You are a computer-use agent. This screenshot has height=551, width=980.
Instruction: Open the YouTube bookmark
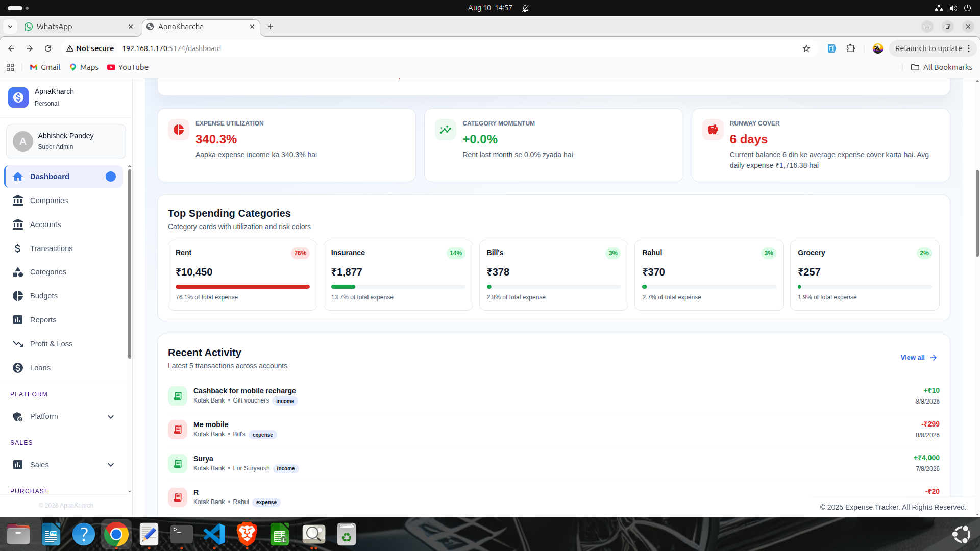coord(128,67)
